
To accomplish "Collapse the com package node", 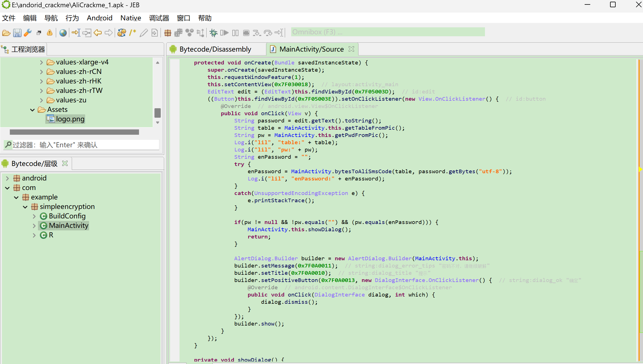I will (8, 188).
